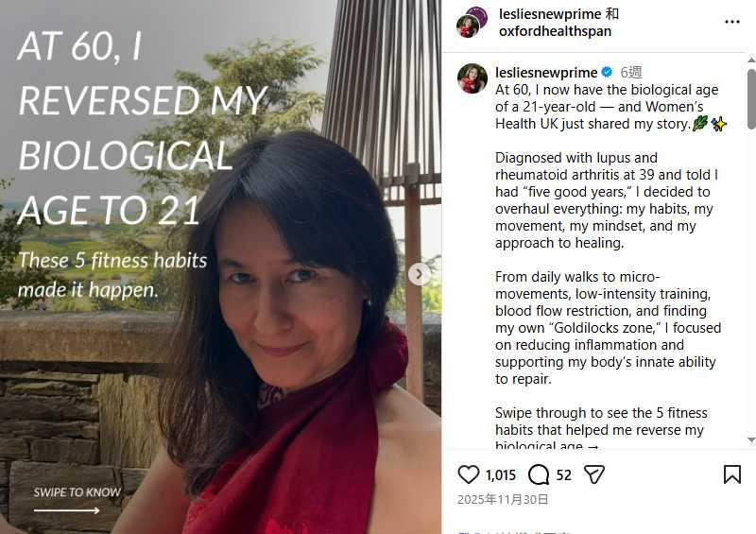Click the 6週 post timestamp
Image resolution: width=756 pixels, height=534 pixels.
631,73
